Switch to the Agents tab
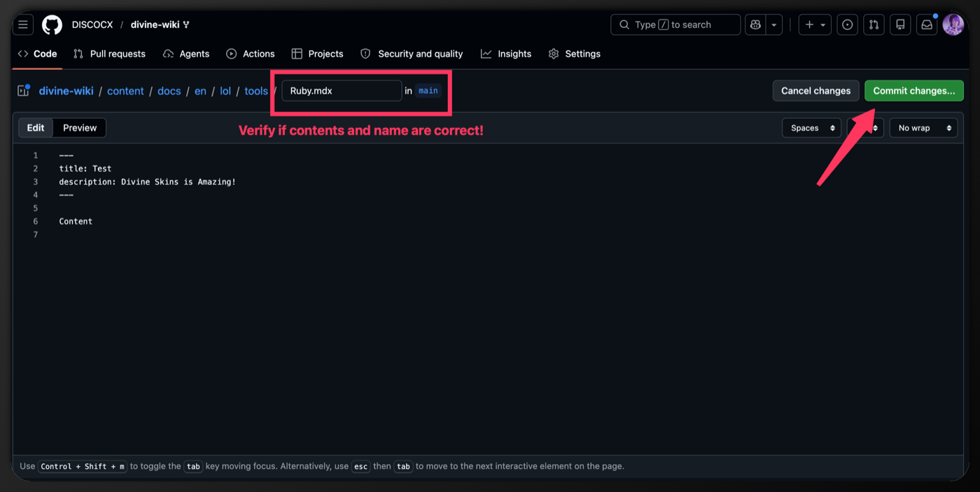 tap(186, 54)
